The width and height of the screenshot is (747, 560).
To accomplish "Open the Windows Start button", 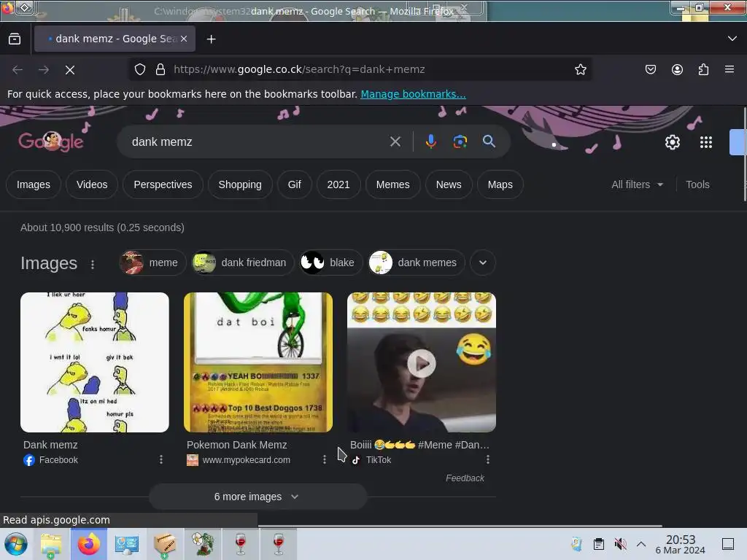I will [15, 544].
